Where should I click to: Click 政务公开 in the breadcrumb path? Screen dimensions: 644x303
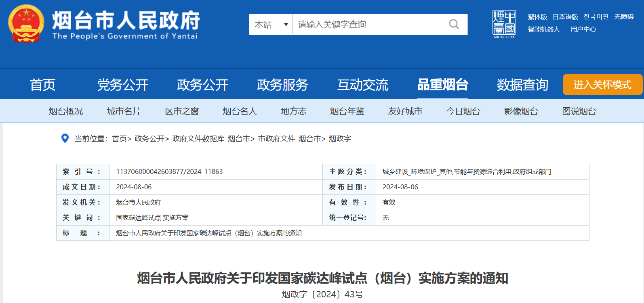pos(149,139)
